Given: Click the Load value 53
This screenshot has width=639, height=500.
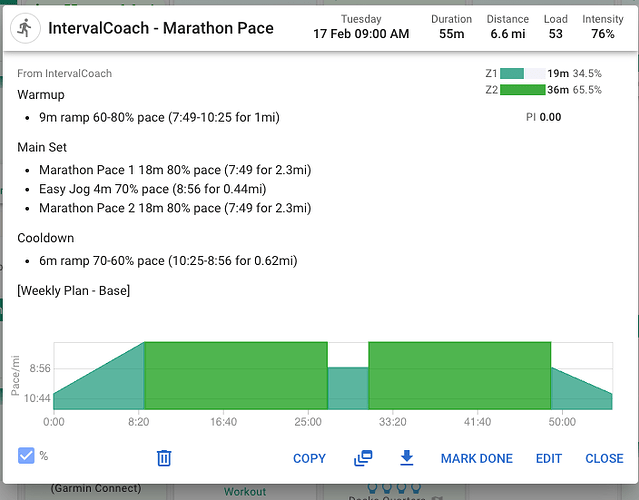Looking at the screenshot, I should 555,34.
